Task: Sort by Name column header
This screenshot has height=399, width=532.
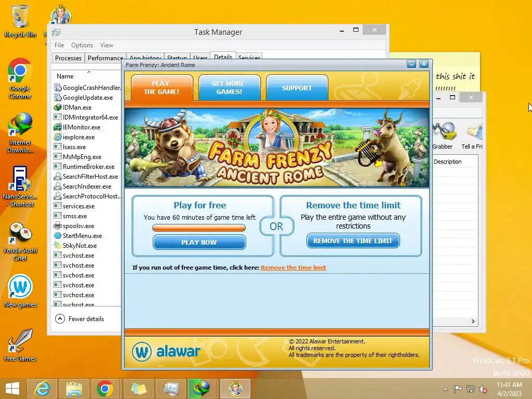Action: click(x=87, y=76)
